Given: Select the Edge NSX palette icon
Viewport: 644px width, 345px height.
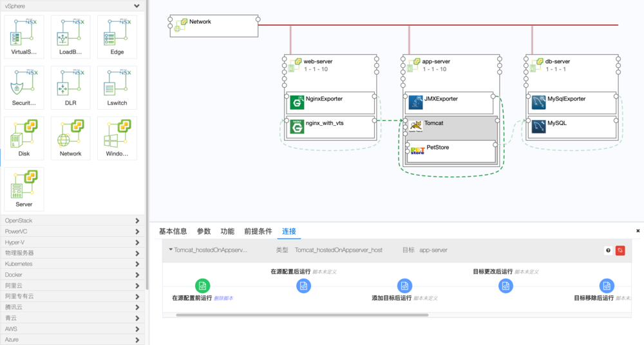Looking at the screenshot, I should tap(117, 37).
